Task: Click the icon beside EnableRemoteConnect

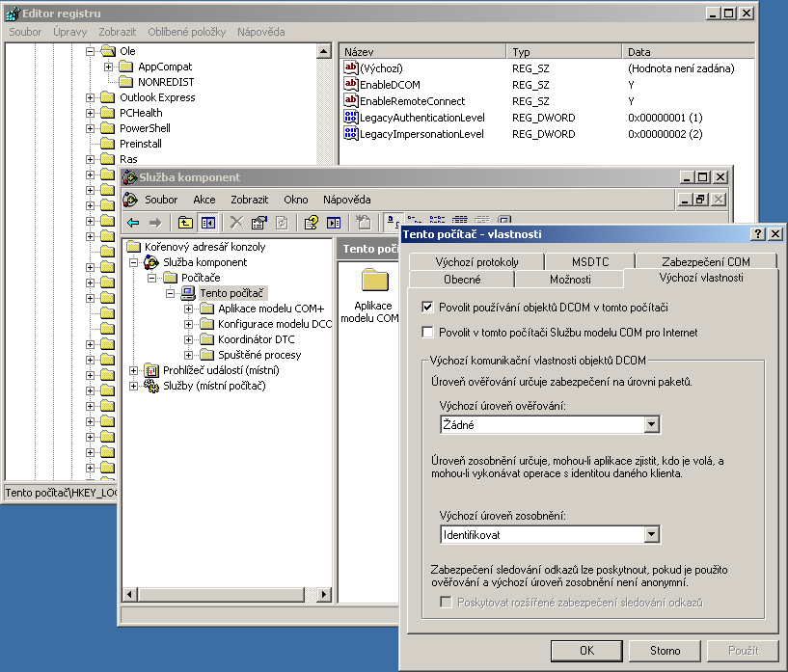Action: (x=351, y=100)
